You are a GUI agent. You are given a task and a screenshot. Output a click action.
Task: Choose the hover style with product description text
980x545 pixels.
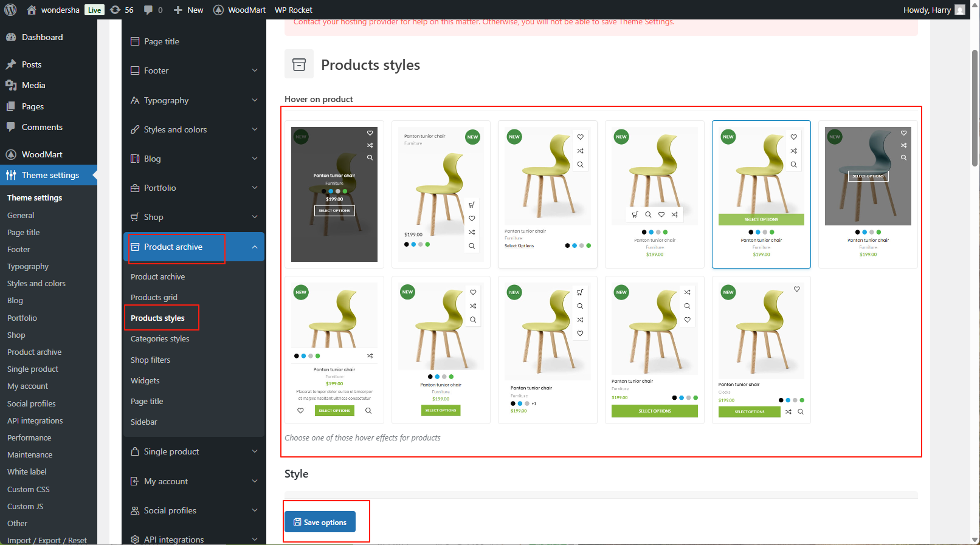(x=334, y=349)
